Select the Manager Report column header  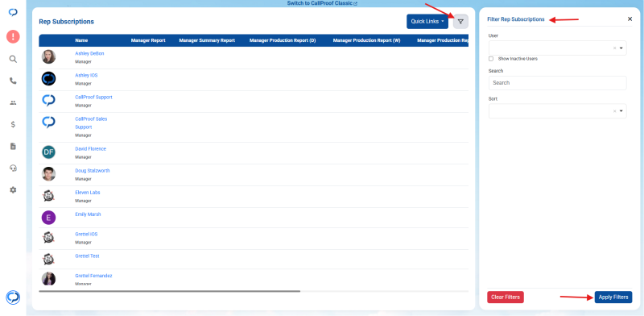(x=148, y=41)
